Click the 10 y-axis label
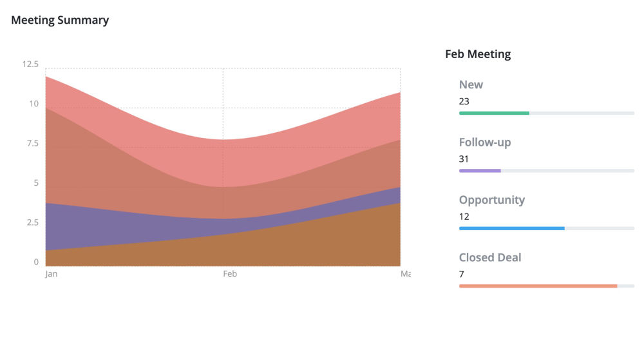The height and width of the screenshot is (345, 644). click(33, 104)
